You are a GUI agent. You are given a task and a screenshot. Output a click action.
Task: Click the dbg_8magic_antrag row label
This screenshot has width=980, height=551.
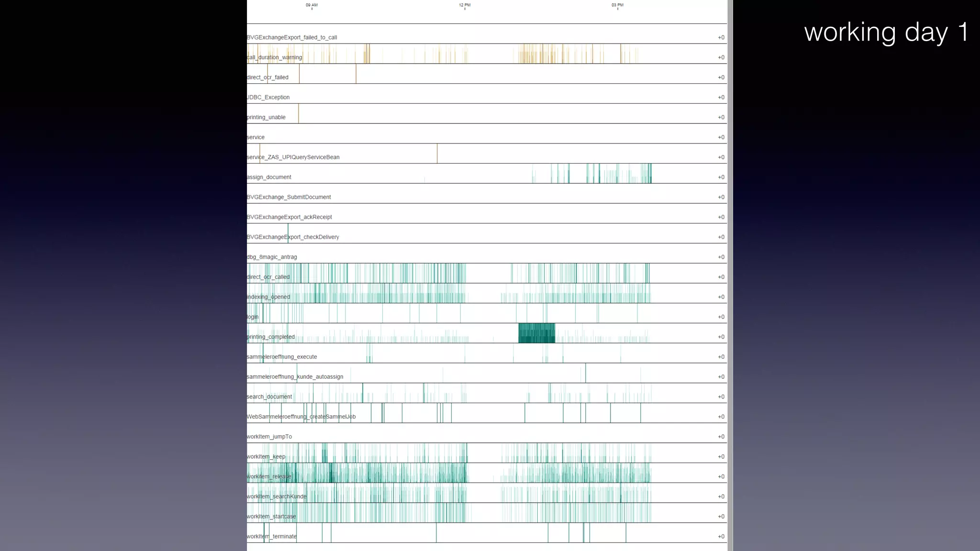(x=272, y=257)
